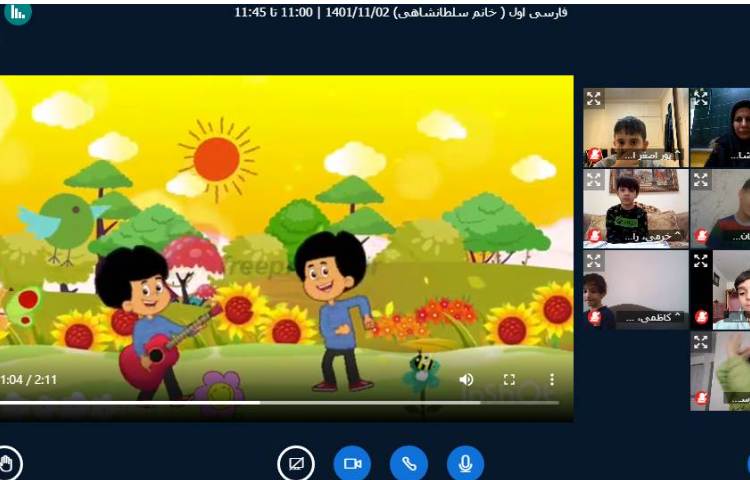Expand the tile showing the green glove

(701, 342)
